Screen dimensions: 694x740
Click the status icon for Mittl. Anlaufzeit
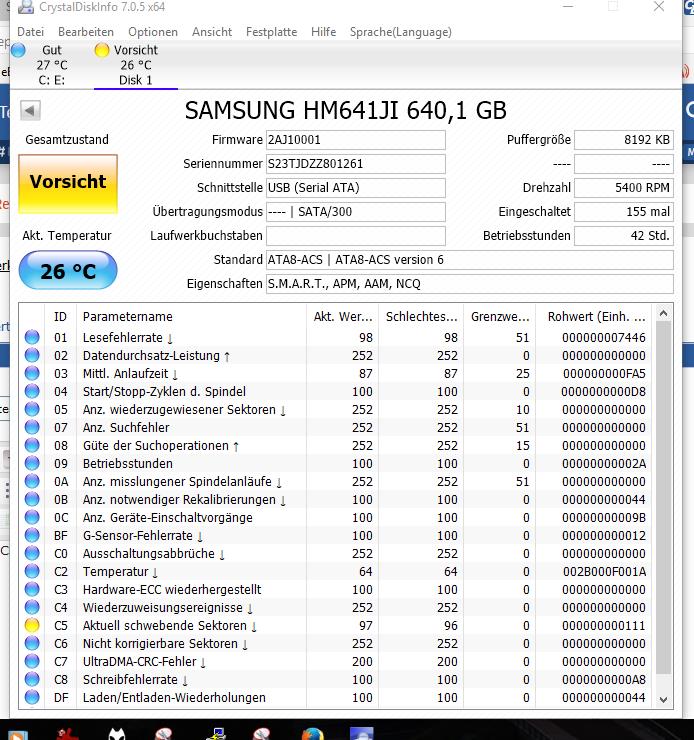click(x=32, y=373)
